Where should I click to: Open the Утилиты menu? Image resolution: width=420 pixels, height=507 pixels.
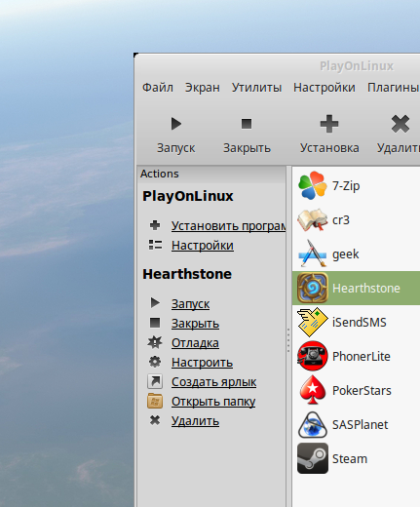256,88
